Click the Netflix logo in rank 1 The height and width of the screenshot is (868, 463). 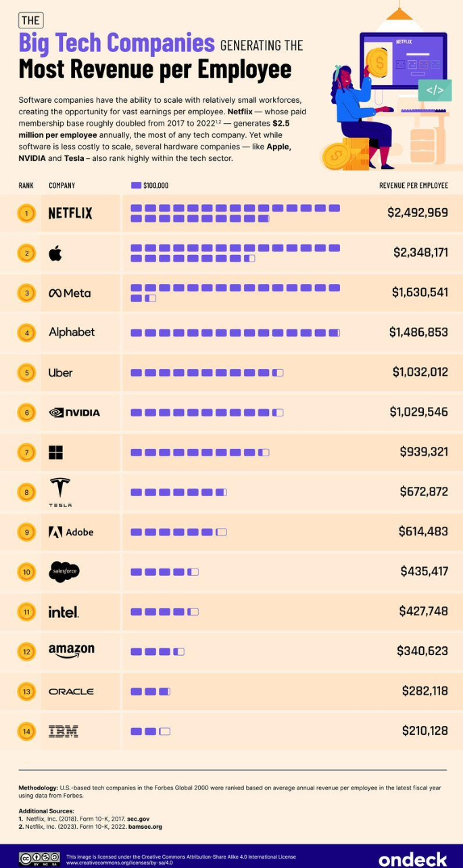[70, 213]
